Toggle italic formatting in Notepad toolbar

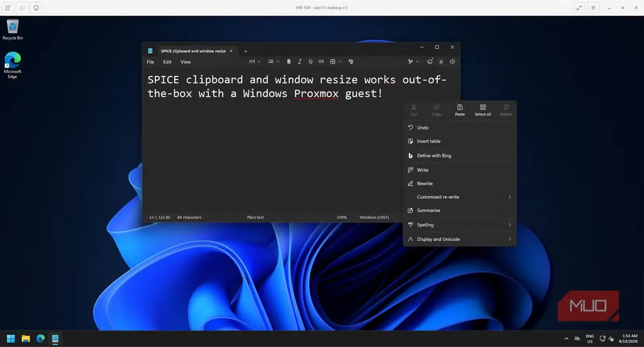299,62
